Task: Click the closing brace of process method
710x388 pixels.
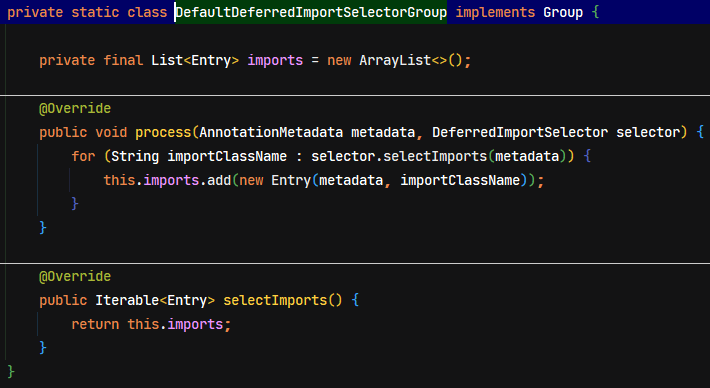Action: [43, 227]
